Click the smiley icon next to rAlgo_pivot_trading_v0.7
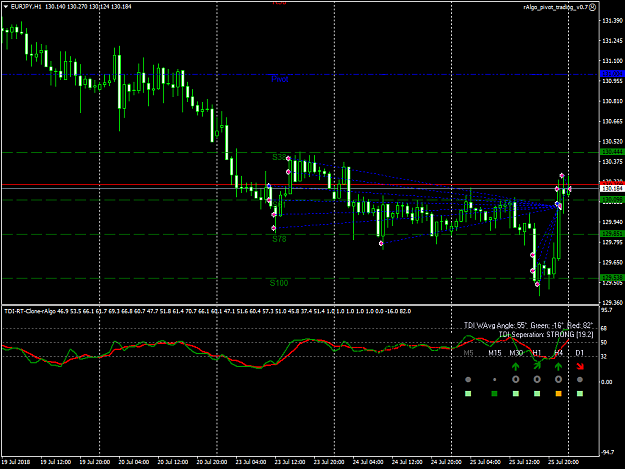The width and height of the screenshot is (625, 469). [593, 7]
